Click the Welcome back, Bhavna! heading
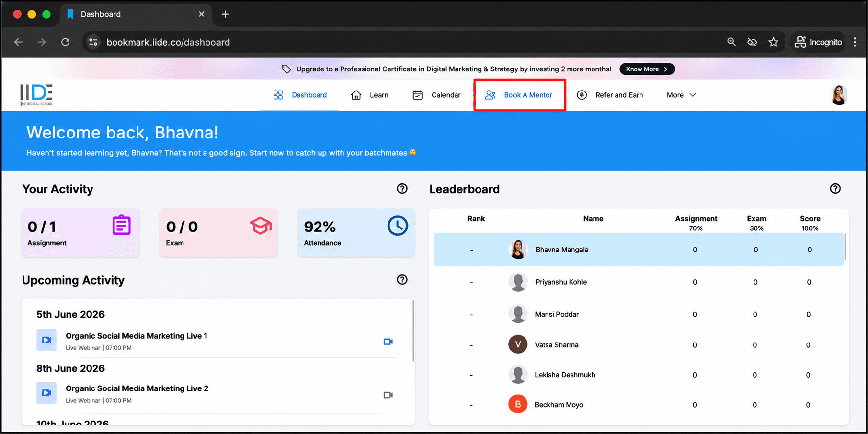The height and width of the screenshot is (434, 868). click(x=122, y=133)
